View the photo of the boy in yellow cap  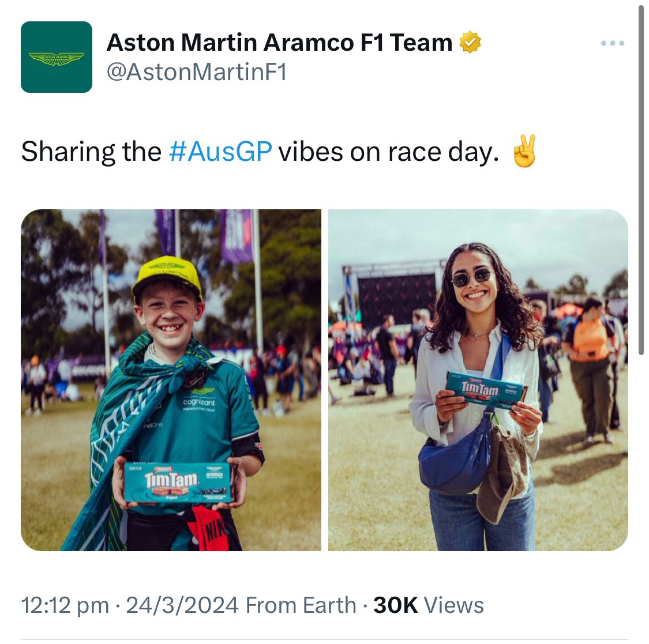pos(171,380)
